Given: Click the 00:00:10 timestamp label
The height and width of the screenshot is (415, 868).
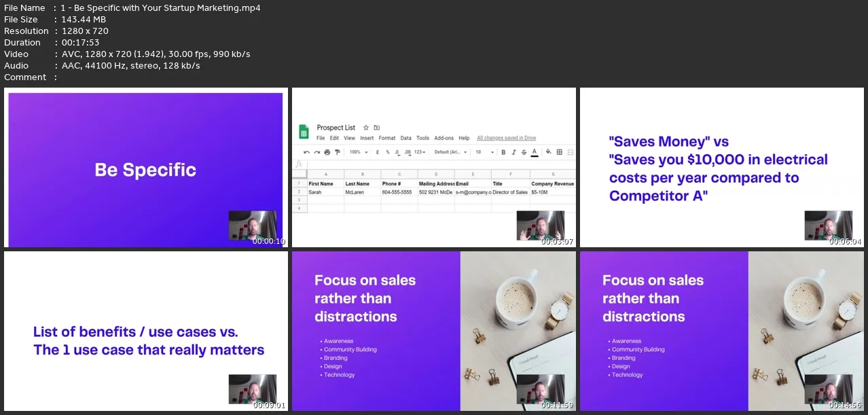Looking at the screenshot, I should tap(269, 241).
